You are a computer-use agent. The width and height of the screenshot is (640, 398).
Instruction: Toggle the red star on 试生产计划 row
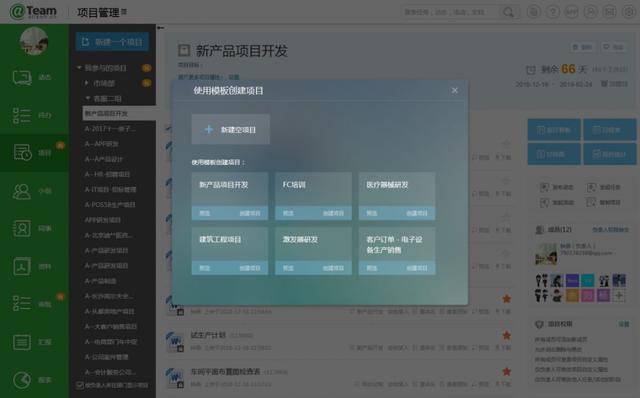tap(507, 336)
